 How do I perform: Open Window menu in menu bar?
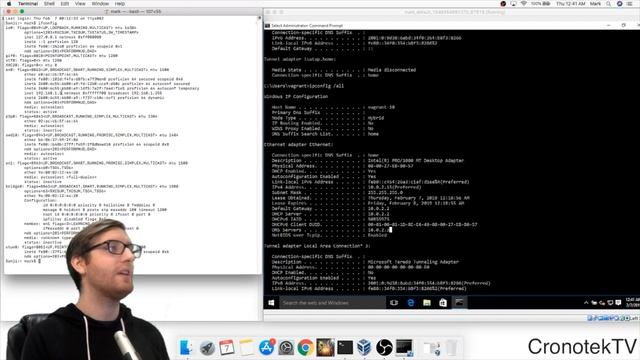tap(100, 3)
